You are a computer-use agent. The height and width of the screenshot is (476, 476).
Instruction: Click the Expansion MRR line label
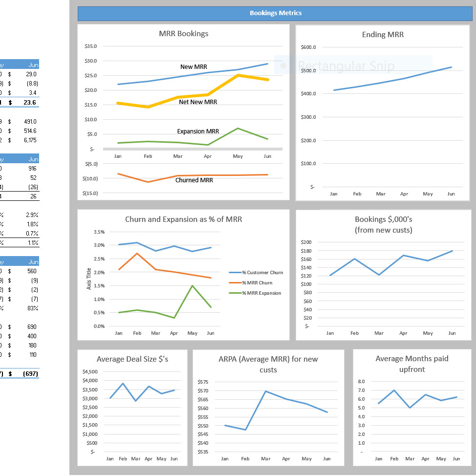coord(198,131)
